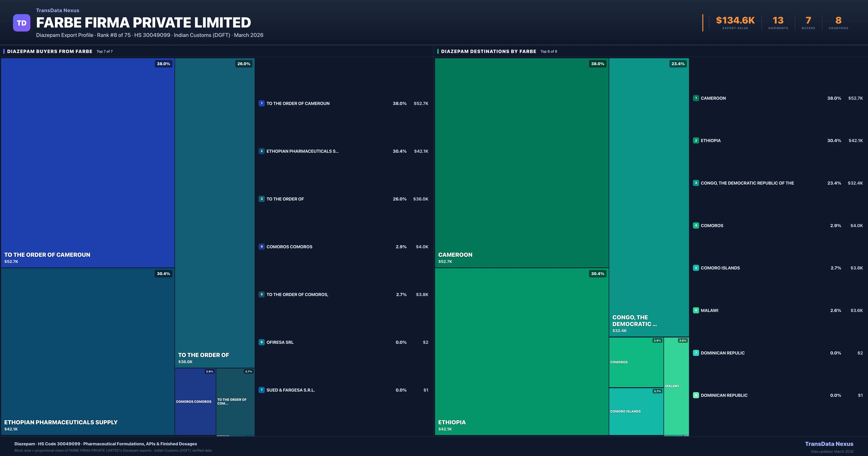
Task: Click rank badge 6 beside MALAWI legend entry
Action: coord(696,310)
